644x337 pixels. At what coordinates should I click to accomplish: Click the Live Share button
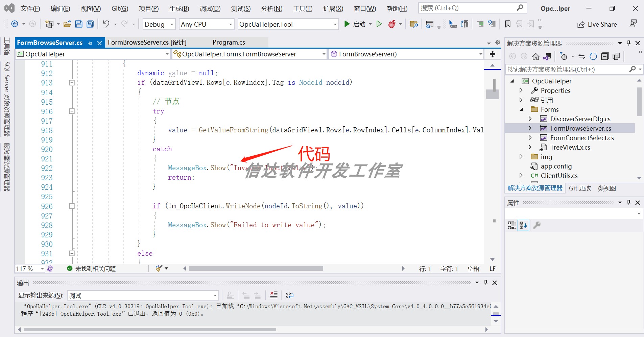(x=597, y=24)
